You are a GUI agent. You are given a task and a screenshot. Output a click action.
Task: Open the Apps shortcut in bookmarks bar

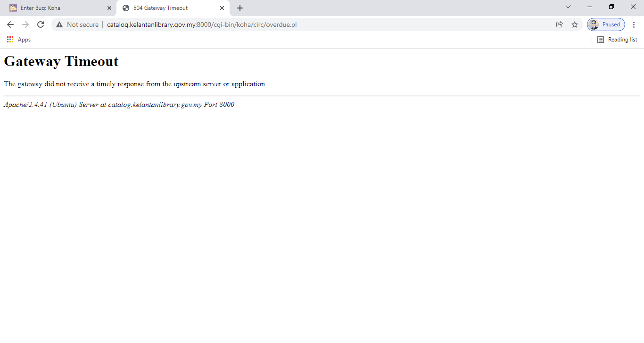click(19, 40)
